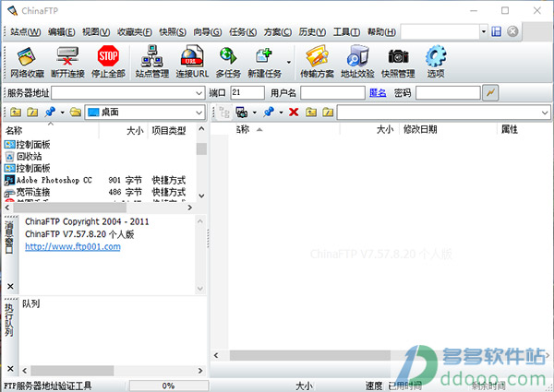Close the 消息窗口 message panel
This screenshot has width=554, height=392.
(10, 286)
